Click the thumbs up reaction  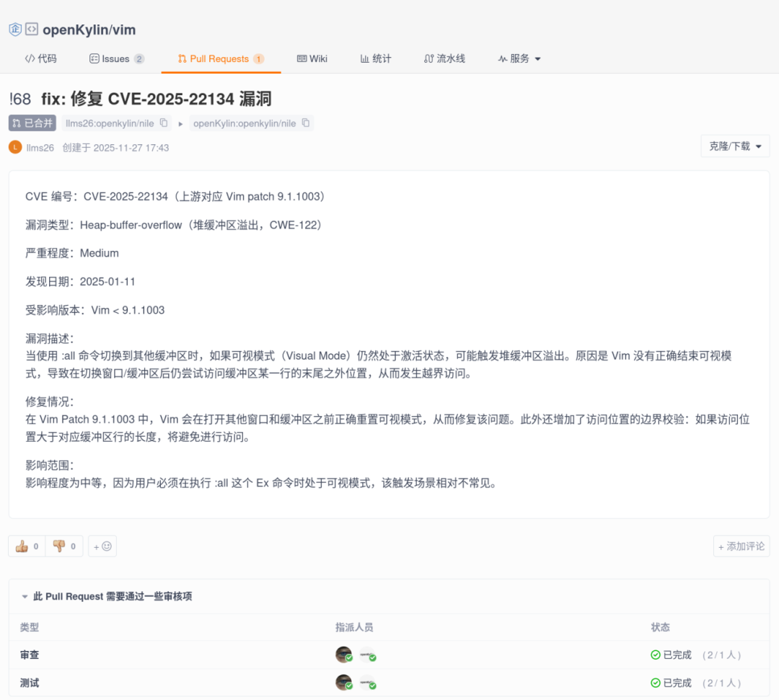(27, 546)
